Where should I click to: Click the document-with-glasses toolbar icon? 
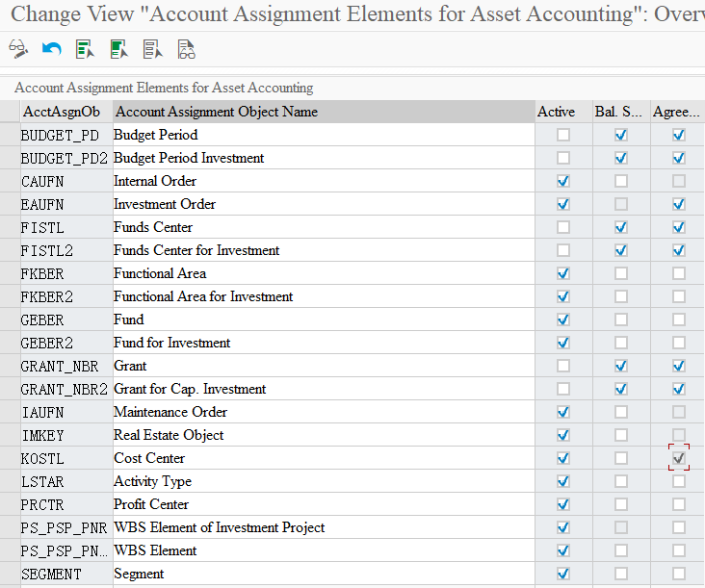pyautogui.click(x=186, y=49)
